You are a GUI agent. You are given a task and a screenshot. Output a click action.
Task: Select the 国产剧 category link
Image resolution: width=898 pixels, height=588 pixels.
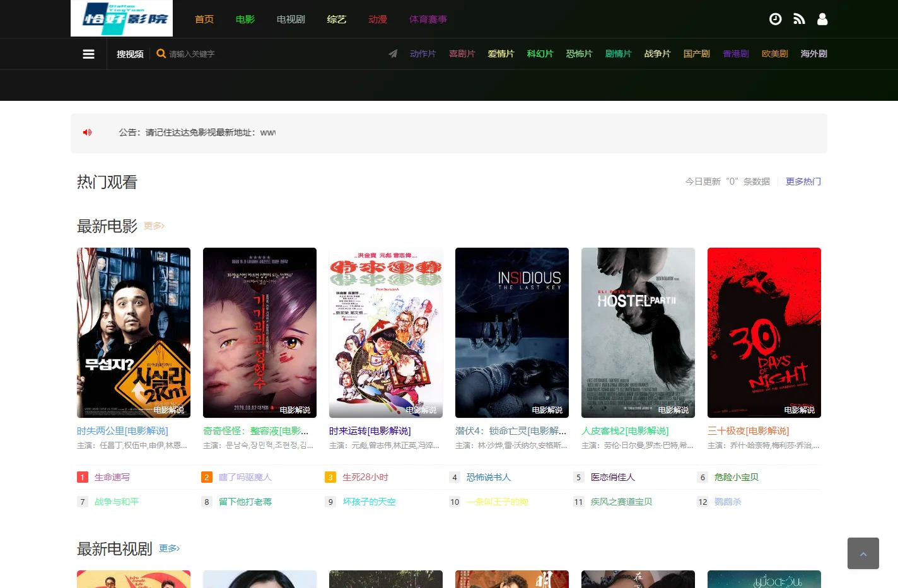697,54
